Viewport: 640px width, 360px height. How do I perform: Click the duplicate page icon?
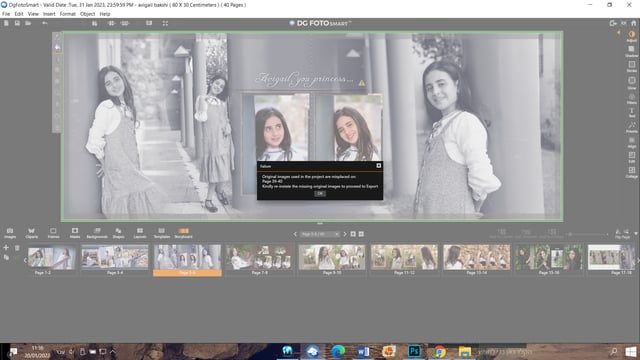pyautogui.click(x=6, y=257)
